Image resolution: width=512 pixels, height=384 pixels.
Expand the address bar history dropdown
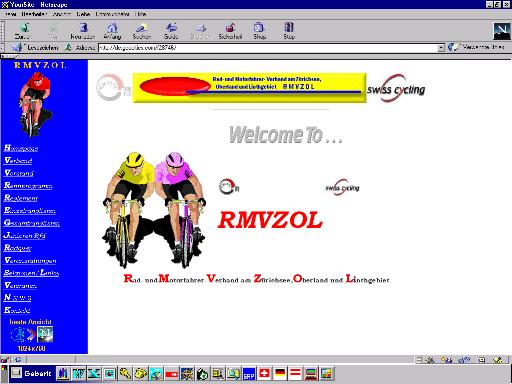(441, 48)
